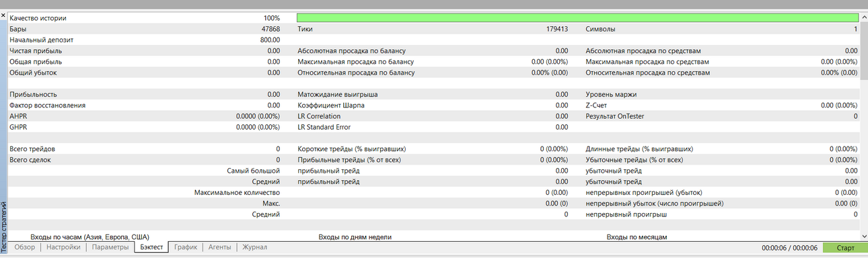Click Максимальная просадка по средствам label
Screen dimensions: 868x258
coord(647,61)
